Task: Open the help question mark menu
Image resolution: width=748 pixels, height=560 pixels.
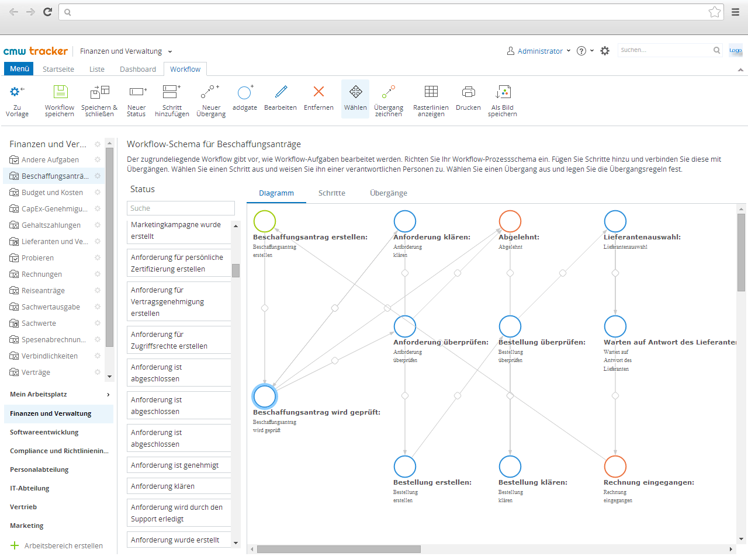Action: (x=585, y=51)
